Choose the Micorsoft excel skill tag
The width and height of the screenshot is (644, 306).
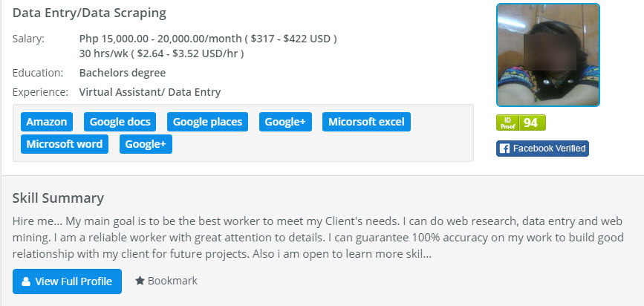pyautogui.click(x=366, y=122)
